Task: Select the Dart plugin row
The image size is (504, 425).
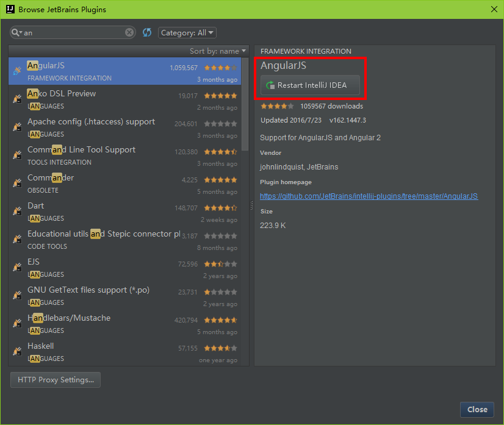Action: pyautogui.click(x=124, y=211)
